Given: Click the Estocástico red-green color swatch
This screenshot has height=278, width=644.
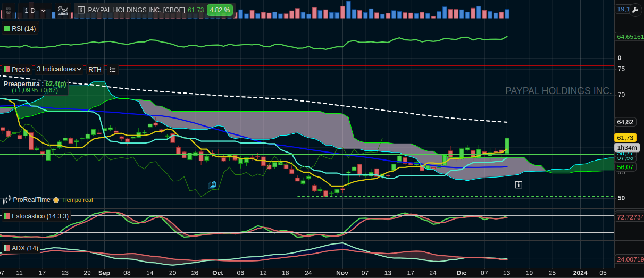Looking at the screenshot, I should point(6,216).
